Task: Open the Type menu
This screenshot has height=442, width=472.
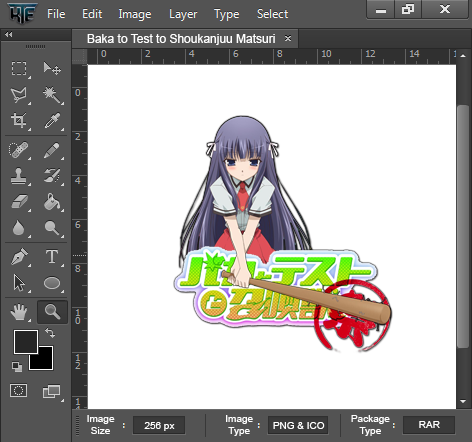Action: tap(227, 14)
